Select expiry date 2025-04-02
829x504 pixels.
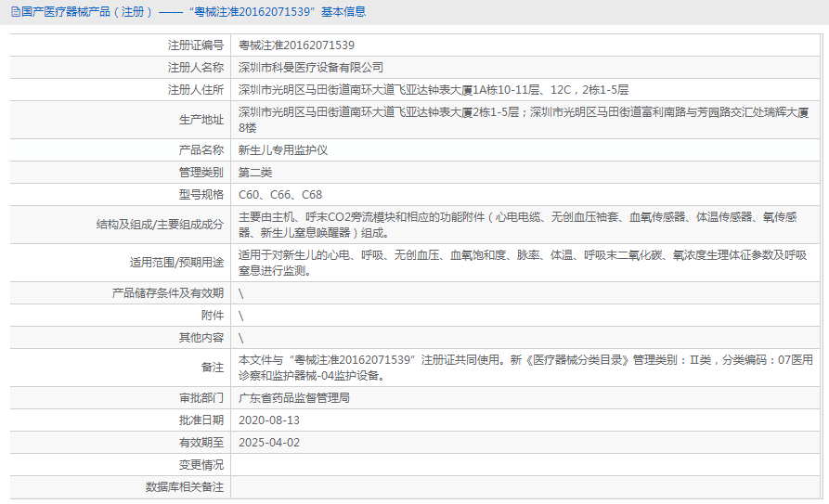tap(269, 442)
